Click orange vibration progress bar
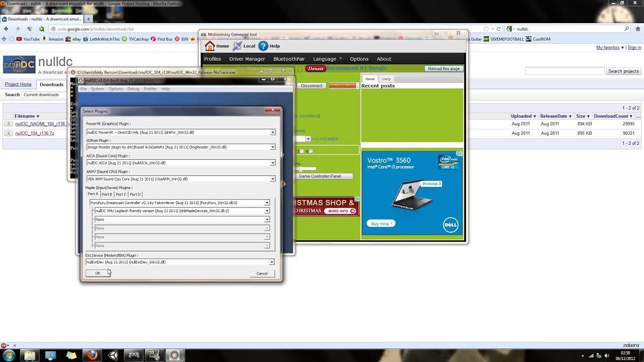 click(343, 86)
